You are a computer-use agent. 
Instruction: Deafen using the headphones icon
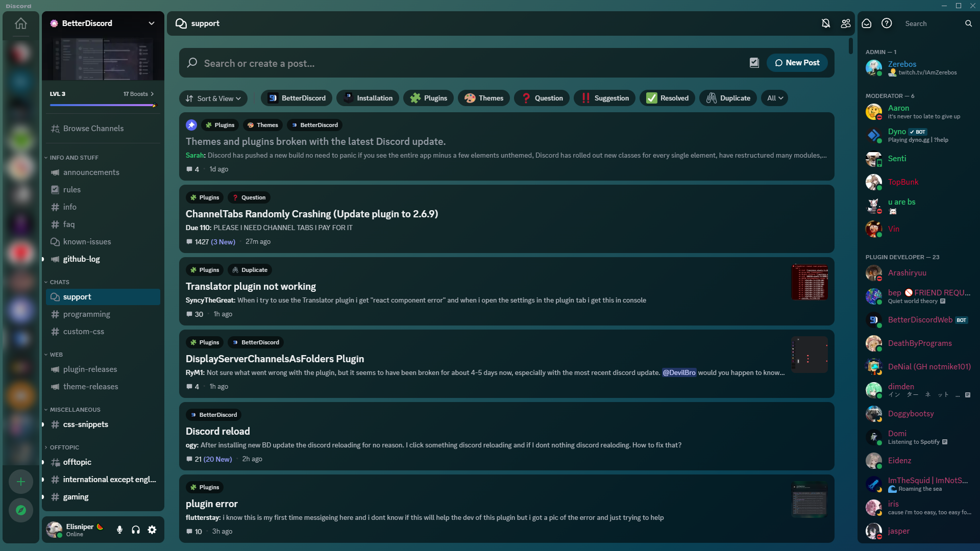pos(136,530)
